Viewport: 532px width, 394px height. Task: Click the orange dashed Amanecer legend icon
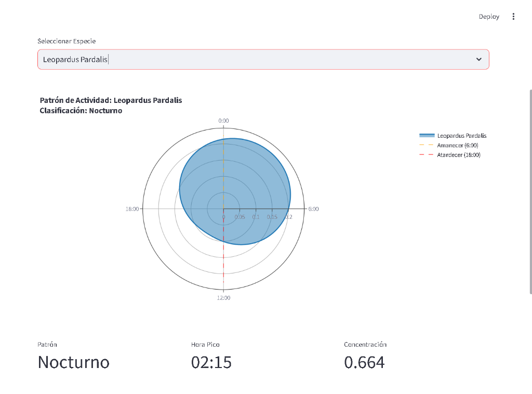[426, 146]
